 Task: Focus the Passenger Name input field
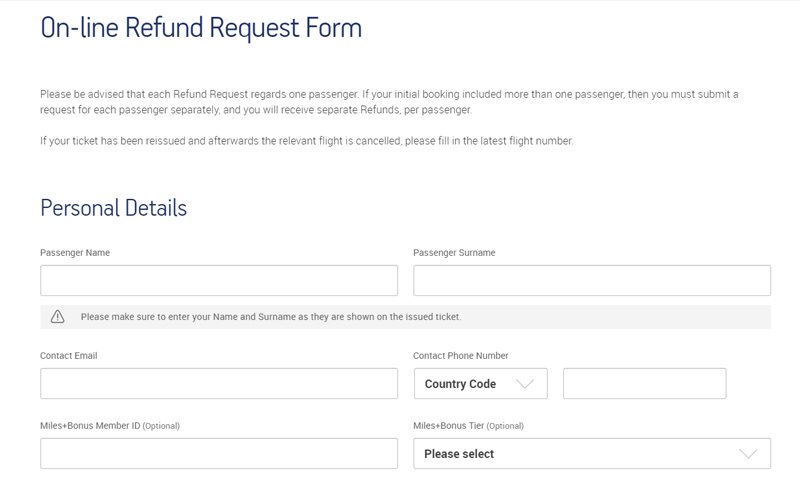point(218,280)
